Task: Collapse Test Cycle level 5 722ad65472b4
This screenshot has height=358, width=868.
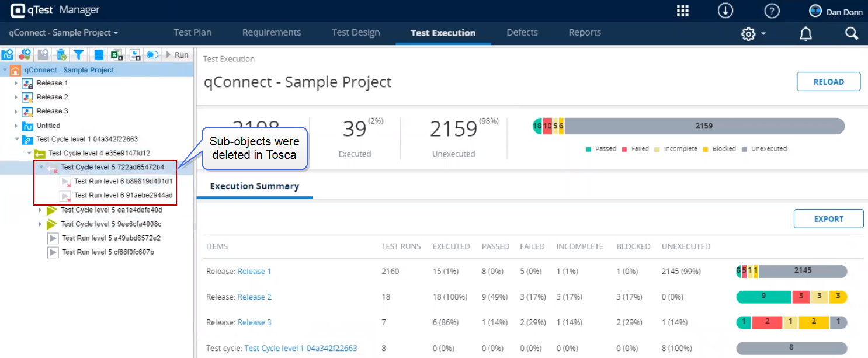Action: point(41,168)
